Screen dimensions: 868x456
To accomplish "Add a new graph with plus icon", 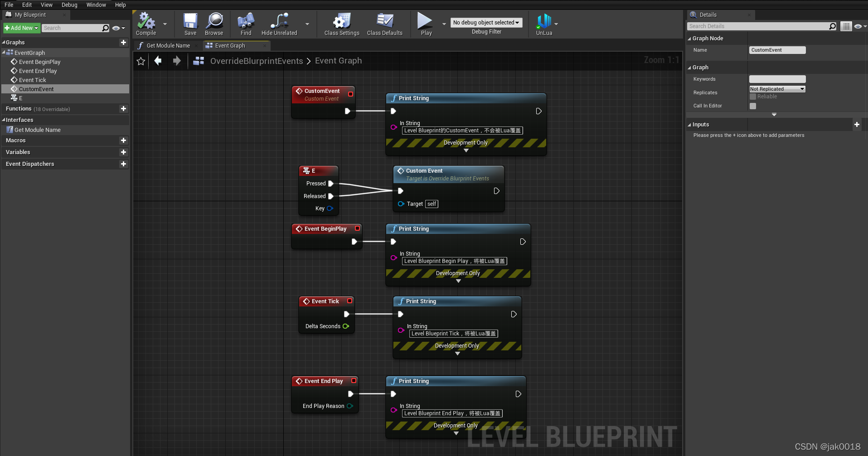I will coord(123,42).
